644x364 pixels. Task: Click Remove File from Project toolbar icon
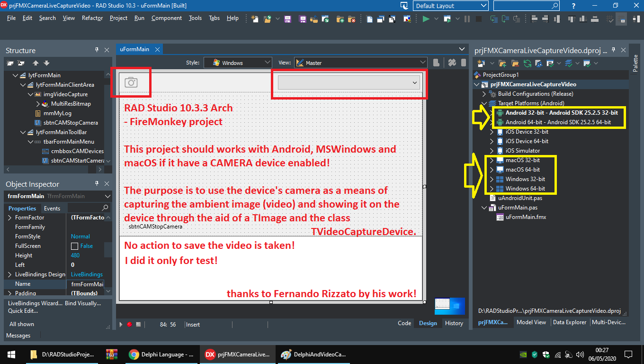coord(351,19)
